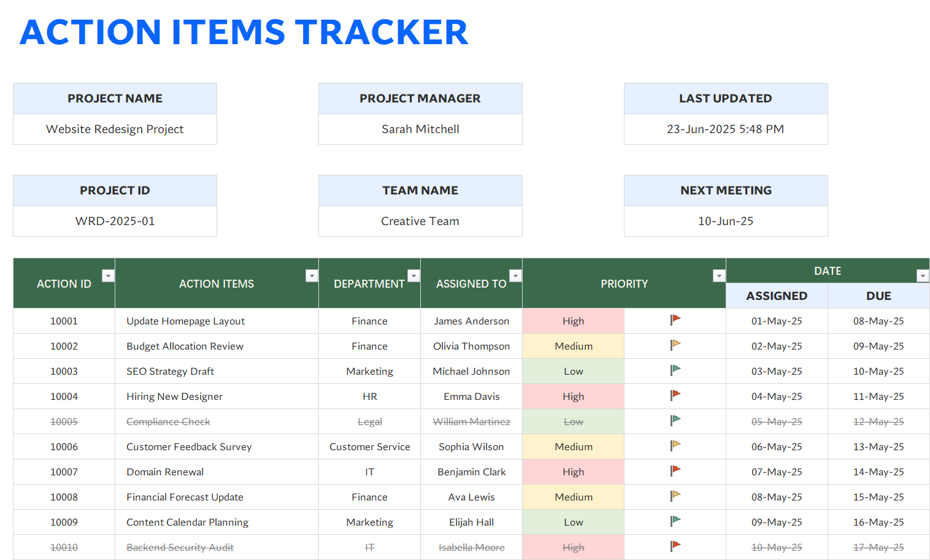Click the green flag in Compliance Check row
The image size is (930, 560).
pos(675,420)
